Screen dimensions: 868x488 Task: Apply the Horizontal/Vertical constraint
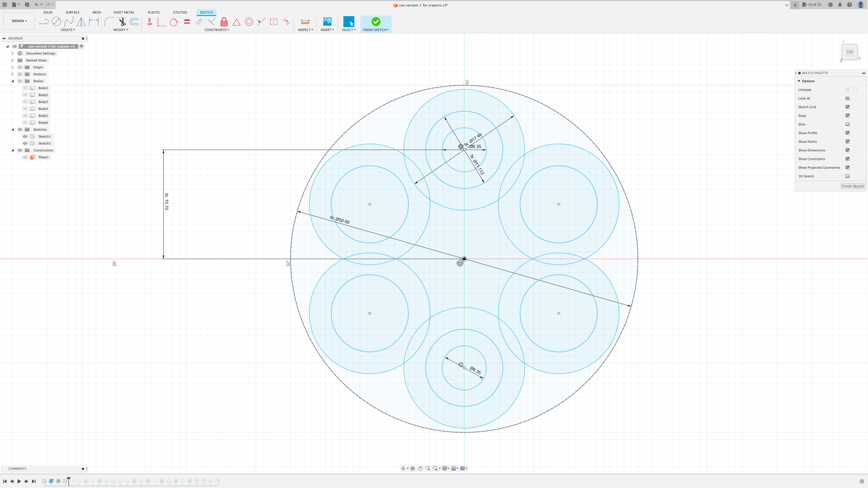point(150,22)
